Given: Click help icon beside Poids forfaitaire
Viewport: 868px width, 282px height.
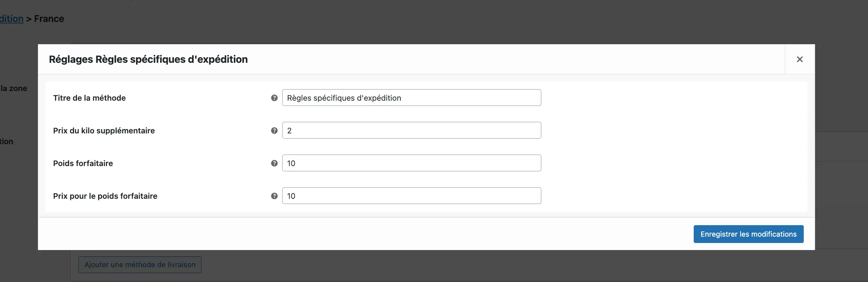Looking at the screenshot, I should pyautogui.click(x=274, y=163).
